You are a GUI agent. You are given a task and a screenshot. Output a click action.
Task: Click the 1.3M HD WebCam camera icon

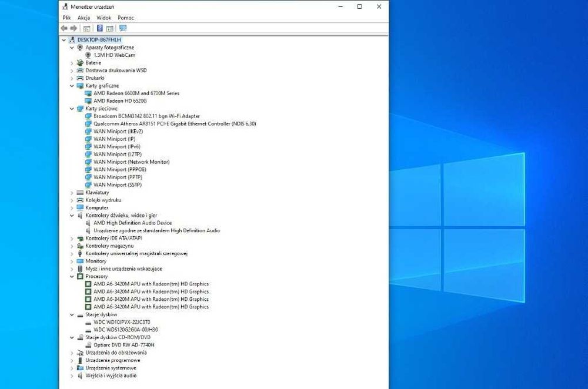coord(88,55)
